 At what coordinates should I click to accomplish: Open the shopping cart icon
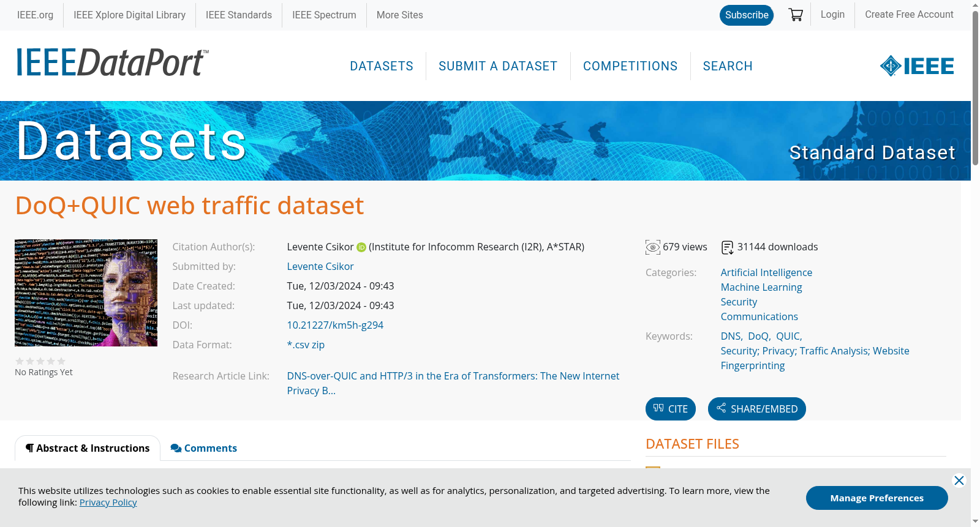point(796,15)
